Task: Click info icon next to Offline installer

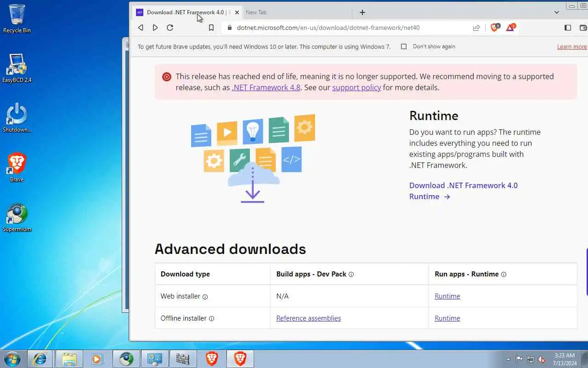Action: pyautogui.click(x=212, y=318)
